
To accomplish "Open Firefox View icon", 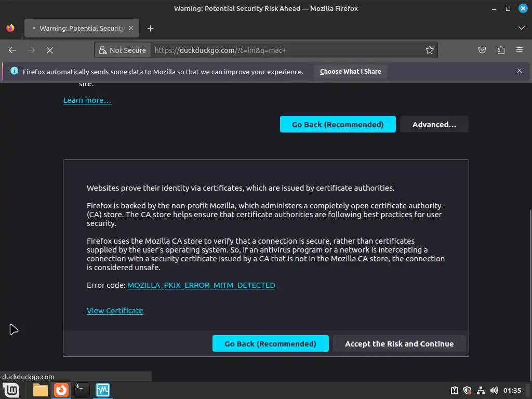I will (10, 28).
